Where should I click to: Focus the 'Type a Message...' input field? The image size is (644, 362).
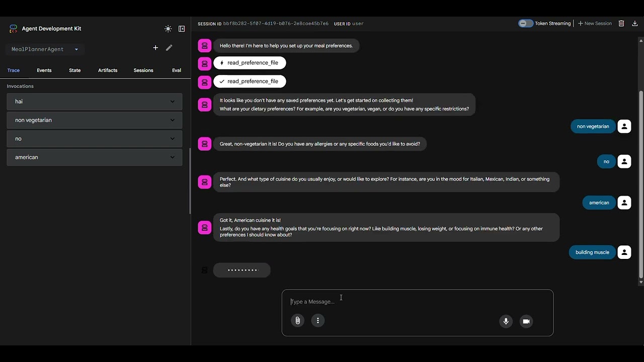(418, 302)
